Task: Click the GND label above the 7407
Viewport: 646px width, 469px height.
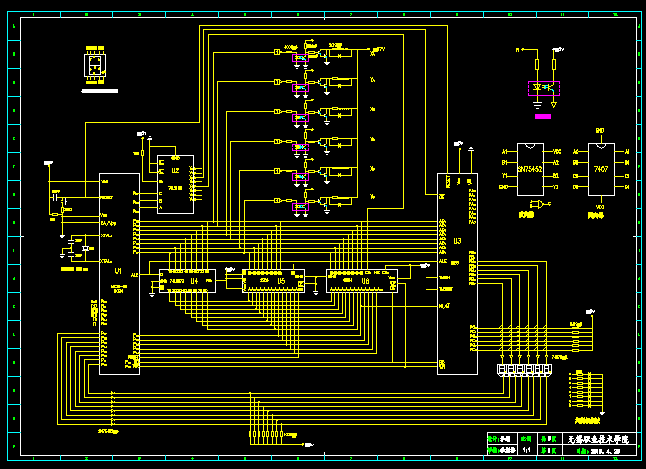Action: tap(600, 131)
